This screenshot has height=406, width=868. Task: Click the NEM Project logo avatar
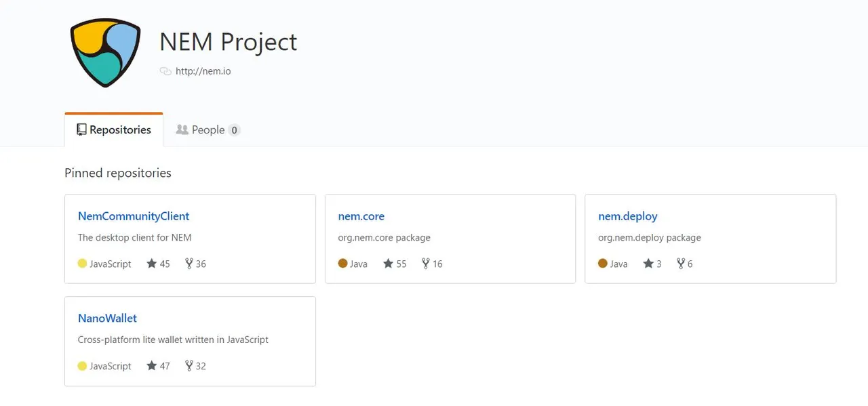coord(105,53)
